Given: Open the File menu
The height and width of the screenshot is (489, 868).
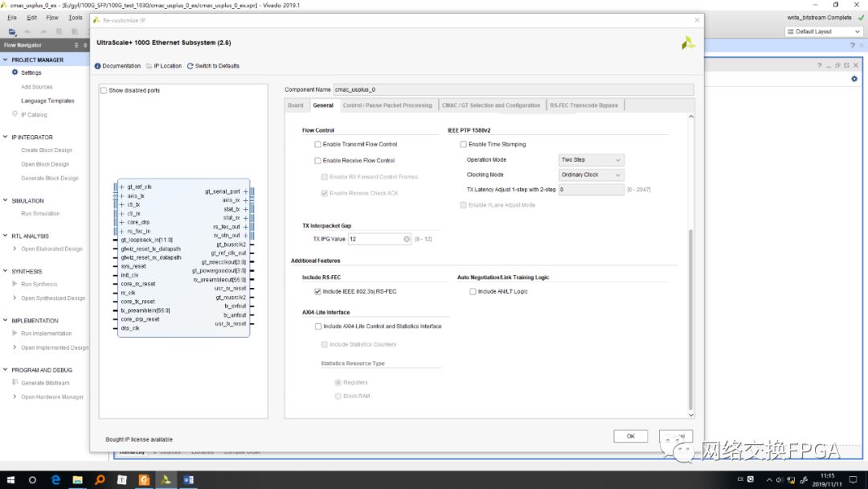Looking at the screenshot, I should 12,18.
